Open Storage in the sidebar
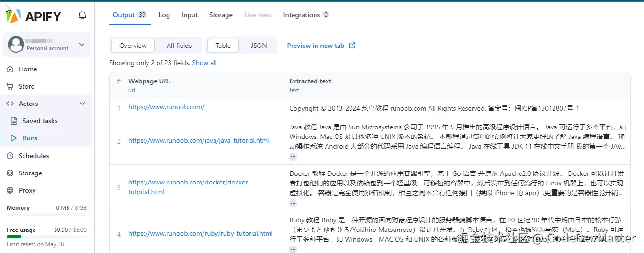Viewport: 644px width, 253px height. coord(30,173)
